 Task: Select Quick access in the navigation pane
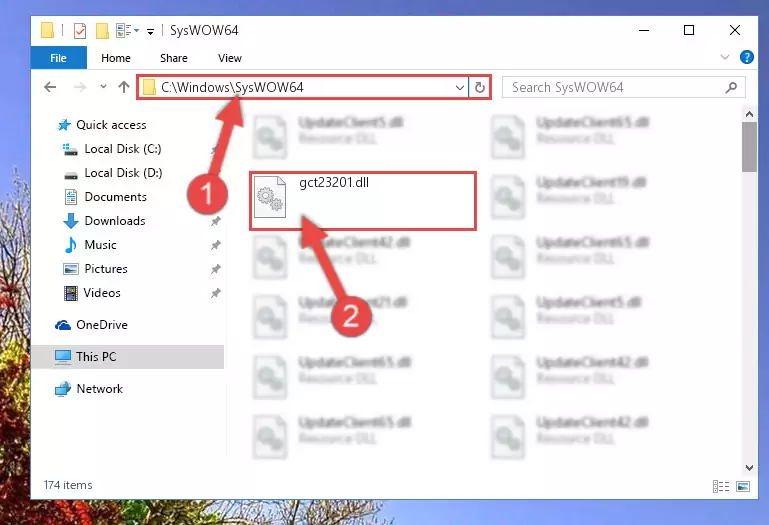[111, 125]
